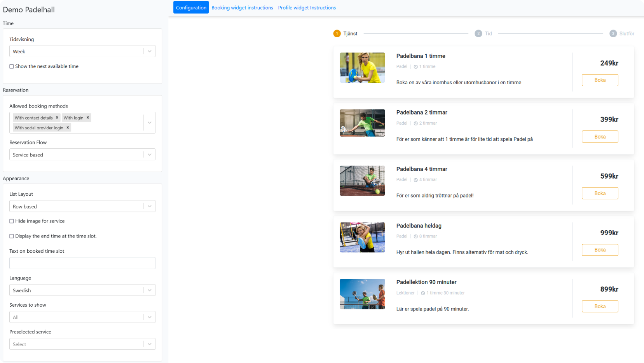
Task: Click the '899kr' price
Action: (x=609, y=289)
